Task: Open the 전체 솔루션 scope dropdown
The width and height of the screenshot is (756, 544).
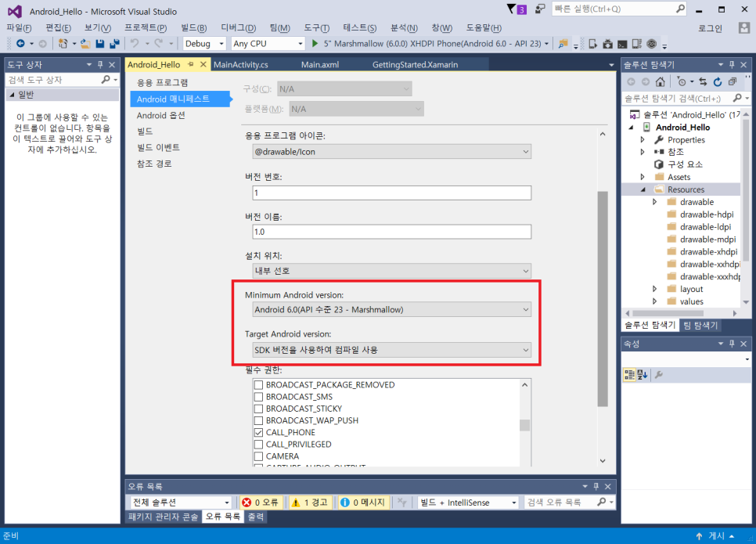Action: click(x=181, y=503)
